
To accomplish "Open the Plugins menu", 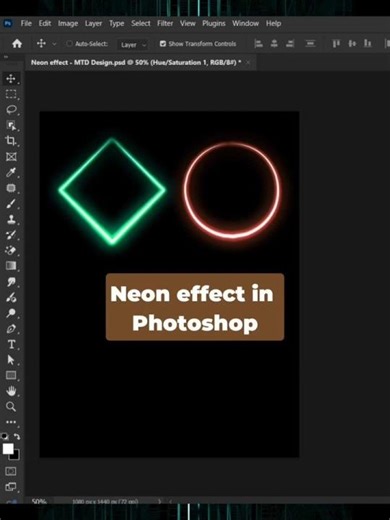I will coord(214,23).
